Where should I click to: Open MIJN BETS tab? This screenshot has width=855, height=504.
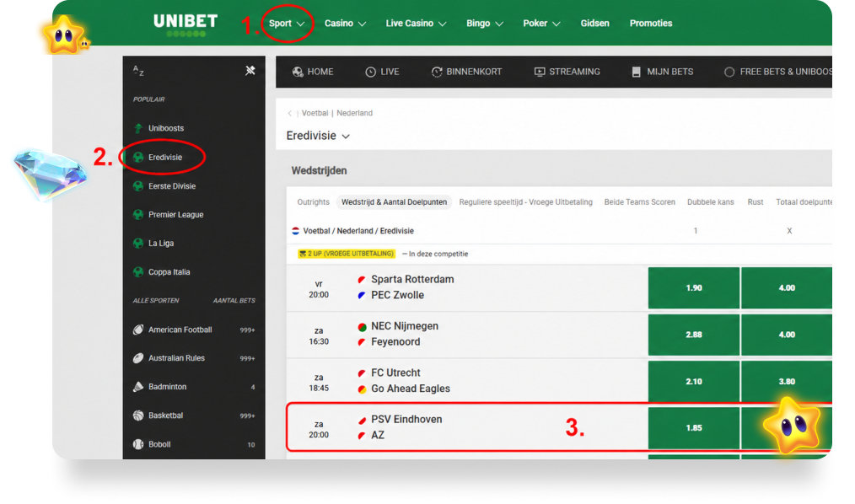point(663,72)
